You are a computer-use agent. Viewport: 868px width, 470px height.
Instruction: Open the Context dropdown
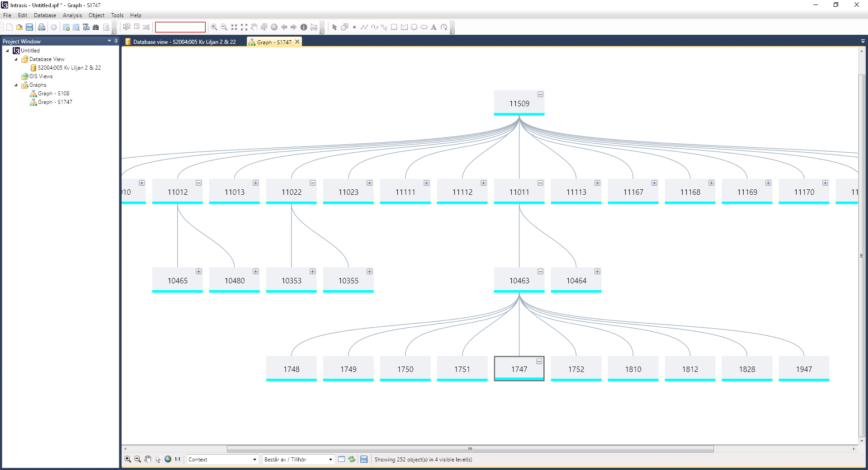pyautogui.click(x=222, y=459)
